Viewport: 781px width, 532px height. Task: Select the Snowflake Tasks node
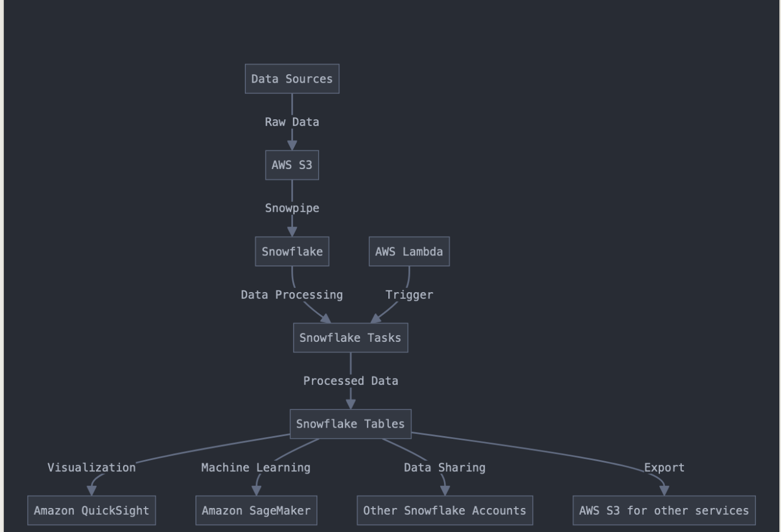pos(350,337)
